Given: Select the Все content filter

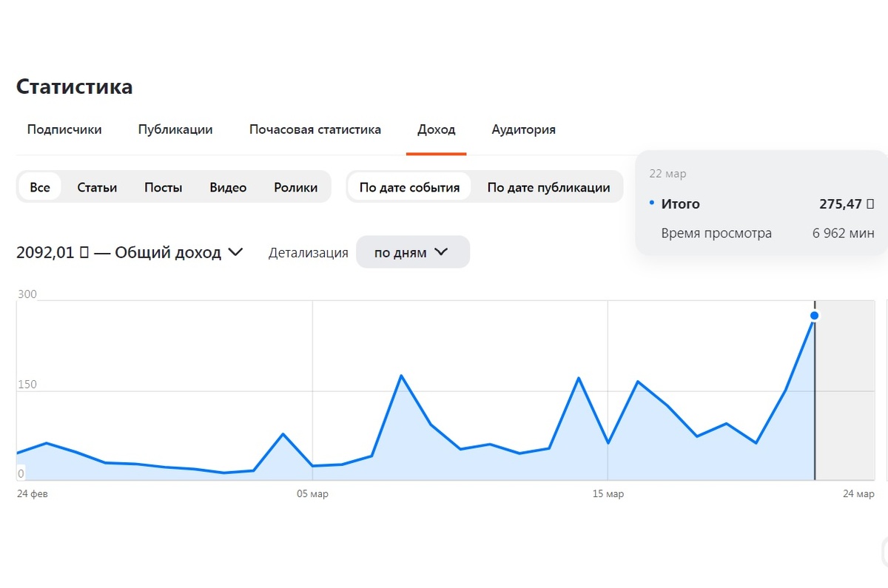Looking at the screenshot, I should (40, 187).
